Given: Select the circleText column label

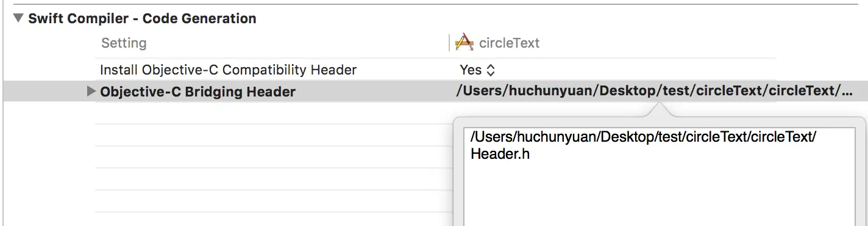Looking at the screenshot, I should [x=510, y=43].
